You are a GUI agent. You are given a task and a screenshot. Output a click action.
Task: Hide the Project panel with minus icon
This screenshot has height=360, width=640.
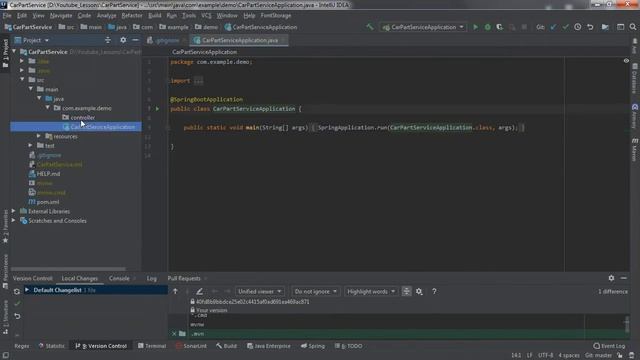[x=135, y=40]
